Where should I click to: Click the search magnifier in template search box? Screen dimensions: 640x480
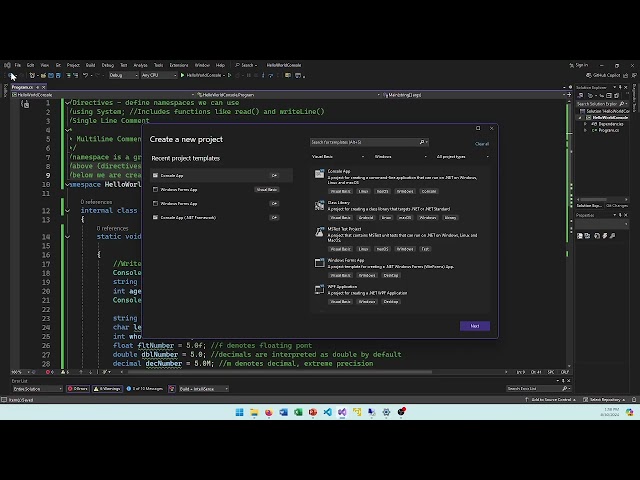(422, 142)
